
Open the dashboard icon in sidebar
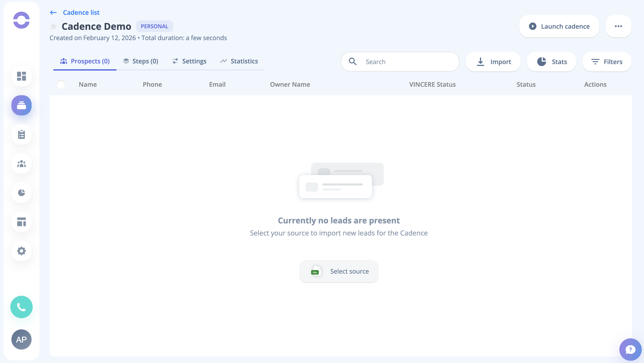coord(21,76)
